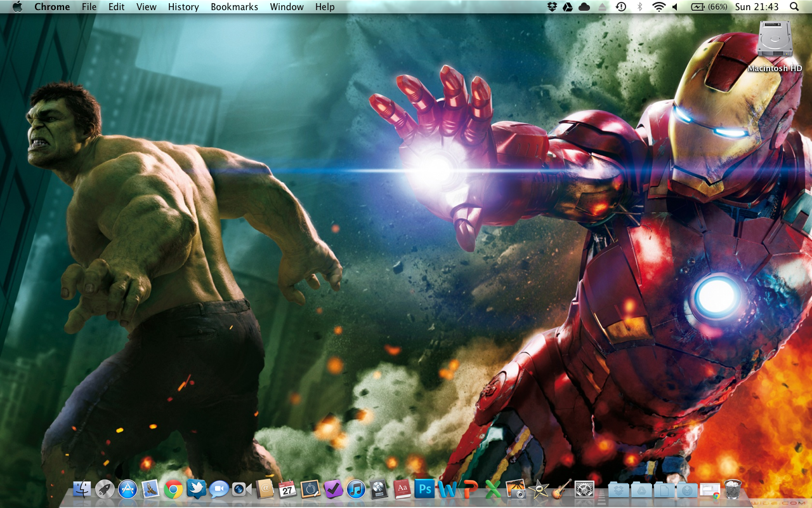The image size is (812, 508).
Task: Open Mail stamp icon in Dock
Action: click(x=150, y=489)
